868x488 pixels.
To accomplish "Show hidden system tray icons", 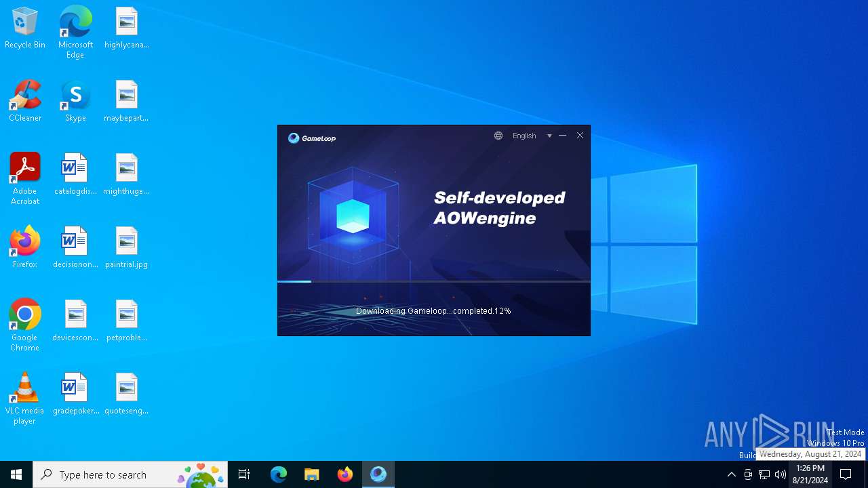I will [x=731, y=474].
